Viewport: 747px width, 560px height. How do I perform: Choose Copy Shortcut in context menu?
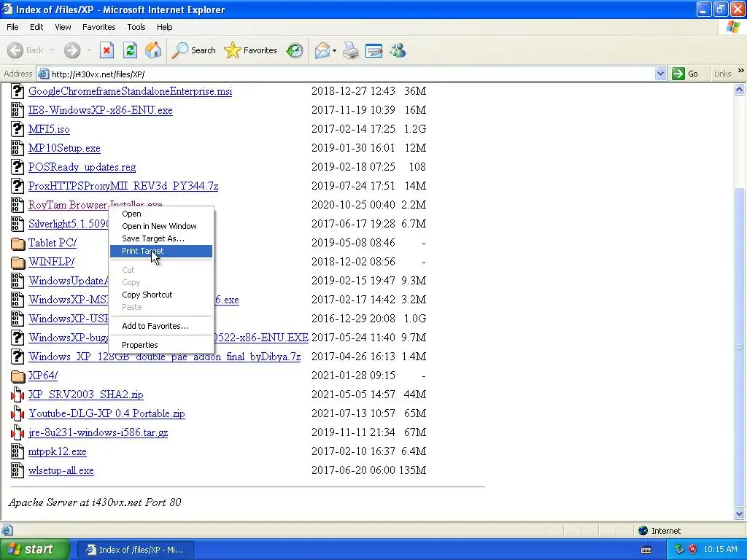(161, 295)
